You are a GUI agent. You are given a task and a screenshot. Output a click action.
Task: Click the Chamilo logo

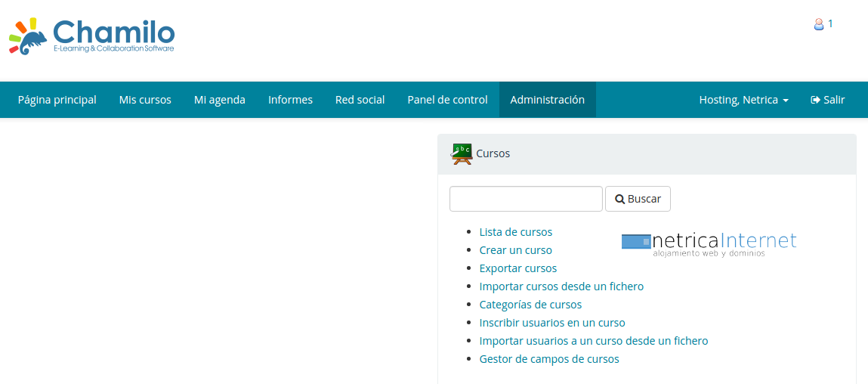coord(92,36)
